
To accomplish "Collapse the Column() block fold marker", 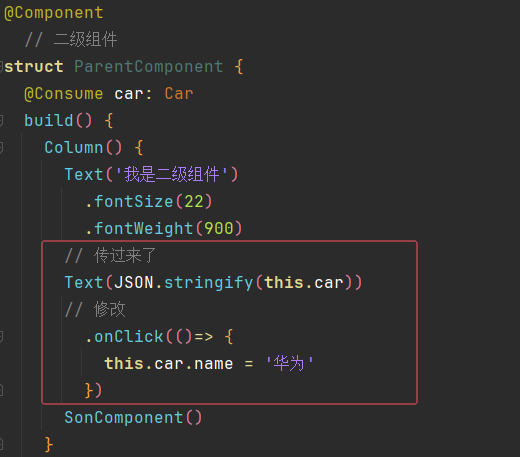I will [x=1, y=148].
